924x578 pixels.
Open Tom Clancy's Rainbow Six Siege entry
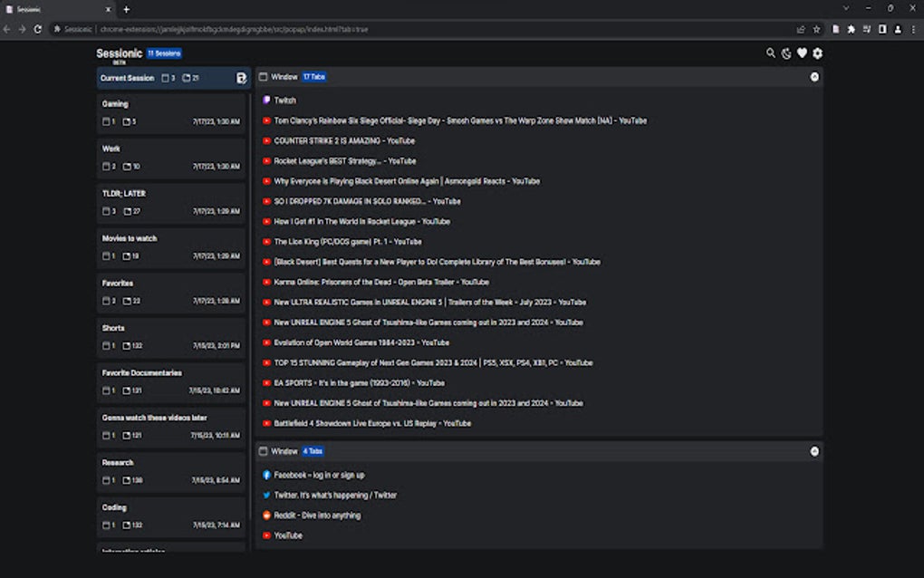click(x=460, y=120)
